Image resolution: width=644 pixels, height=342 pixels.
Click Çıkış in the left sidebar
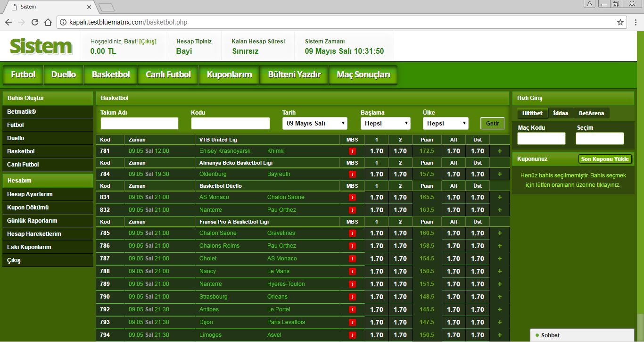[x=48, y=260]
